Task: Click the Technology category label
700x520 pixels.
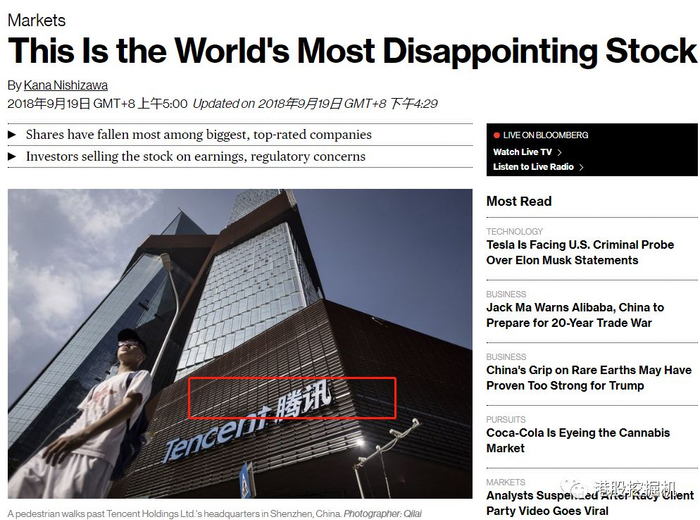Action: click(515, 231)
